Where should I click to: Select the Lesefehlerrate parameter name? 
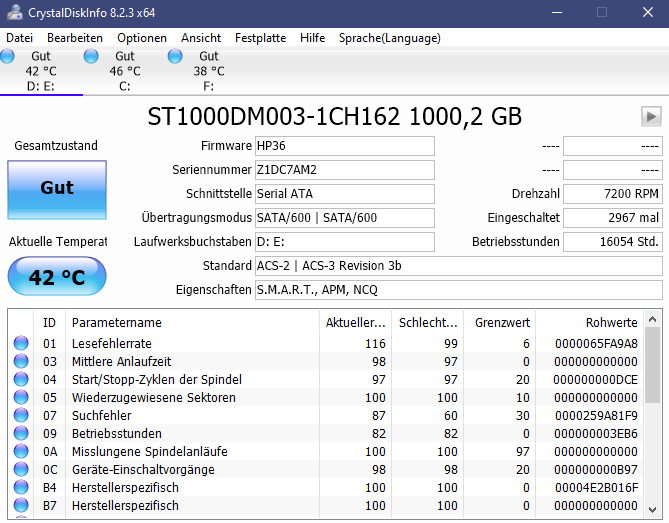pos(112,343)
